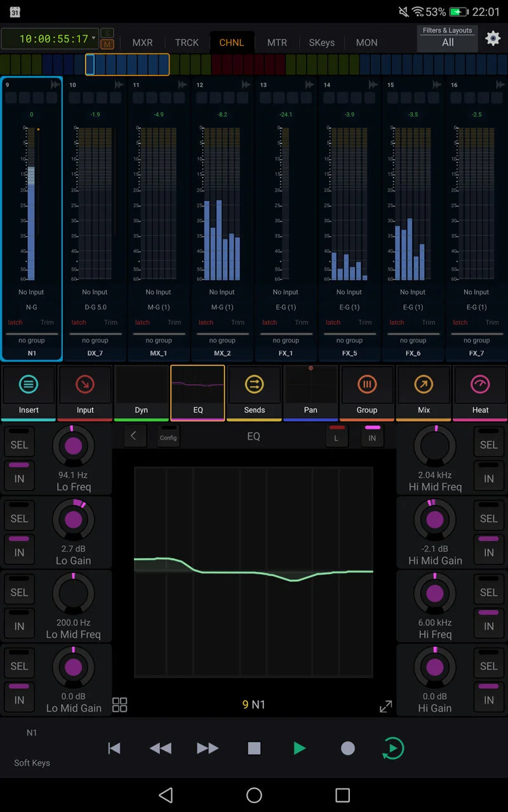
Task: Open the EQ Config options
Action: (168, 436)
